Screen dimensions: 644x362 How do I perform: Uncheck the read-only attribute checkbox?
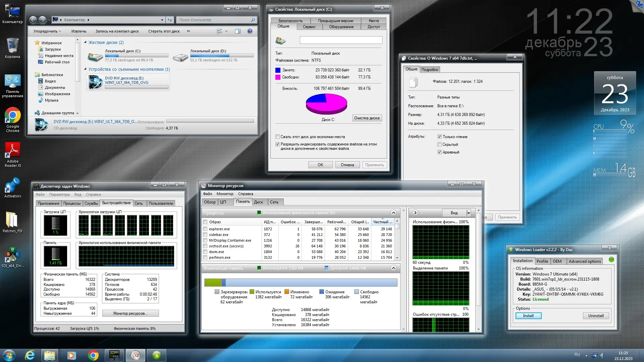[x=439, y=137]
